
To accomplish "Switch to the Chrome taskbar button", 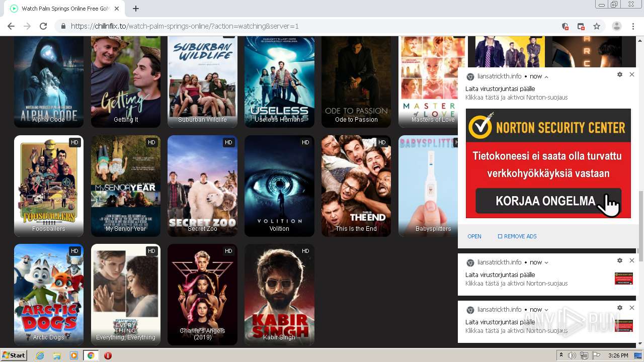I will click(91, 355).
